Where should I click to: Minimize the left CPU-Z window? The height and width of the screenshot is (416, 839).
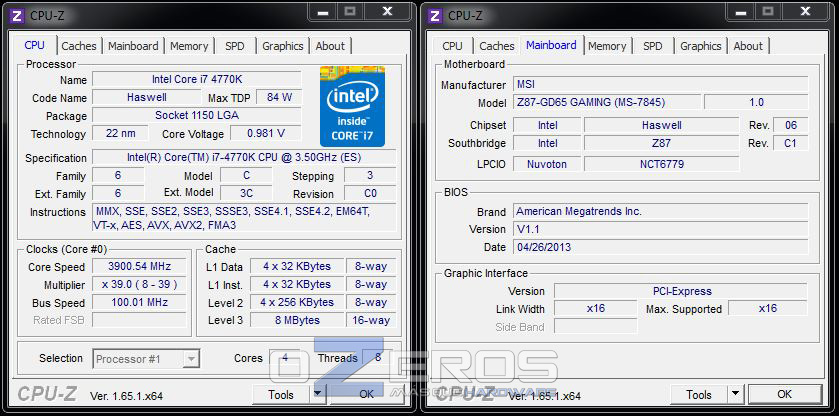[x=323, y=11]
